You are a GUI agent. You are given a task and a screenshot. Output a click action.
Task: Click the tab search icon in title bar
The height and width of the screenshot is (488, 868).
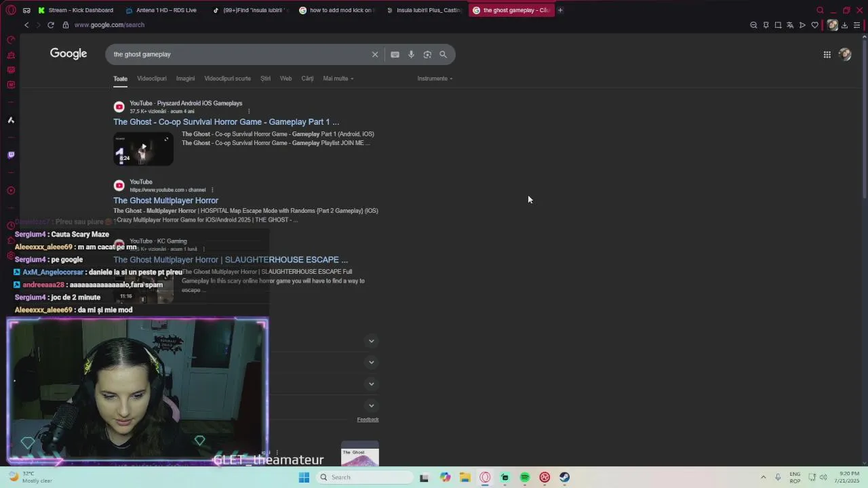[820, 10]
